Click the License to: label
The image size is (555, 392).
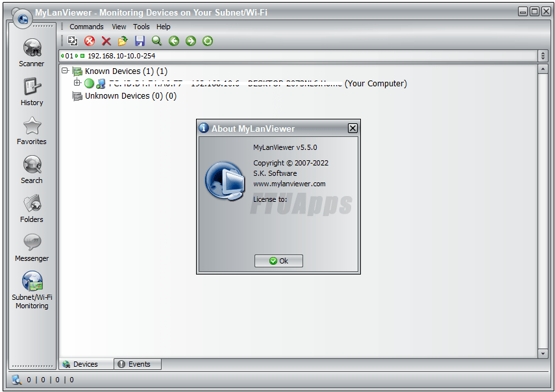(270, 199)
